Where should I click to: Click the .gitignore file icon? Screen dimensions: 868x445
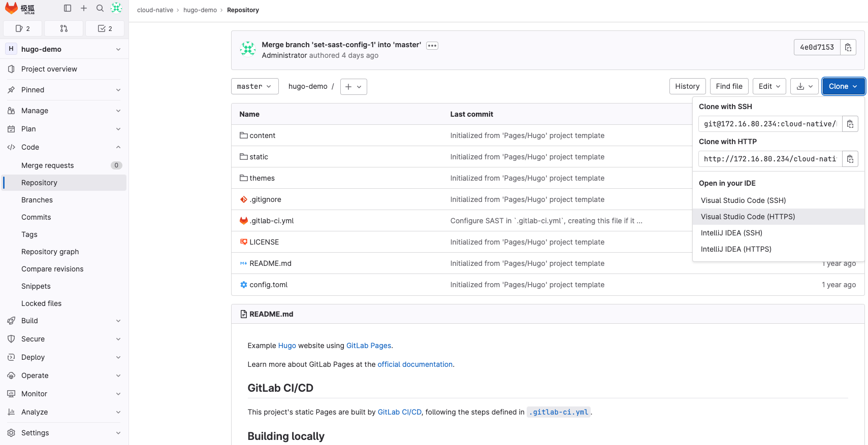(244, 199)
